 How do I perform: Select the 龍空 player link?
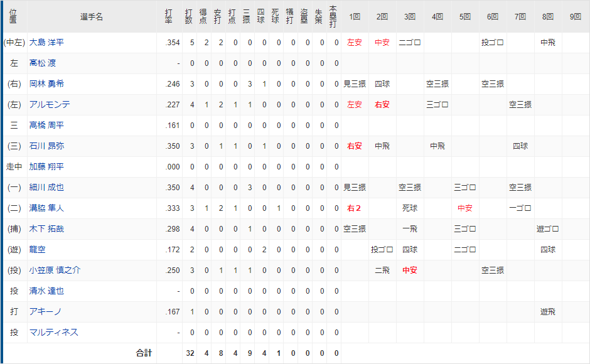tap(38, 250)
